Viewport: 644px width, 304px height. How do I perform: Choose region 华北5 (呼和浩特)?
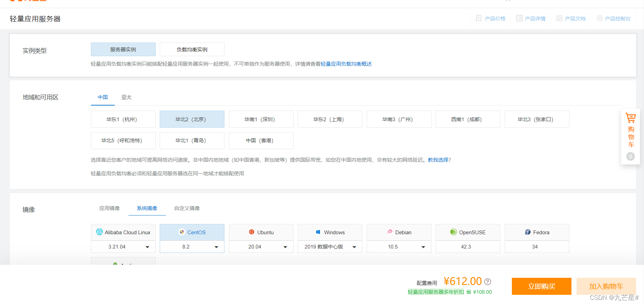coord(123,141)
